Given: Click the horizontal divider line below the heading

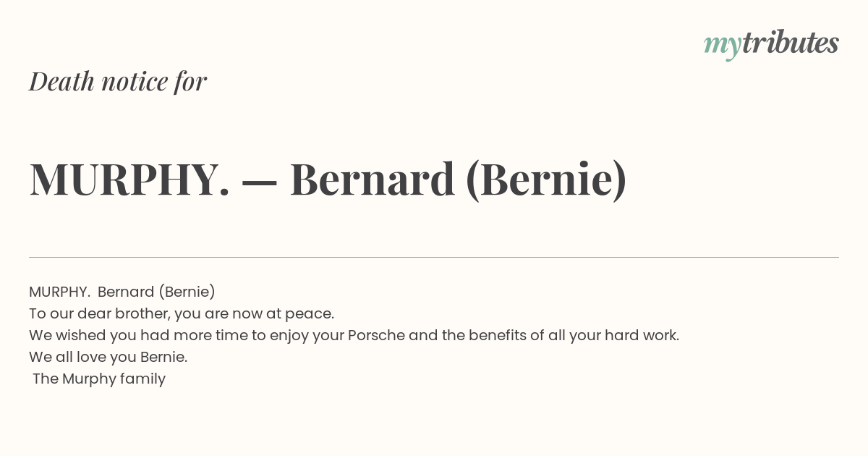Looking at the screenshot, I should [434, 257].
